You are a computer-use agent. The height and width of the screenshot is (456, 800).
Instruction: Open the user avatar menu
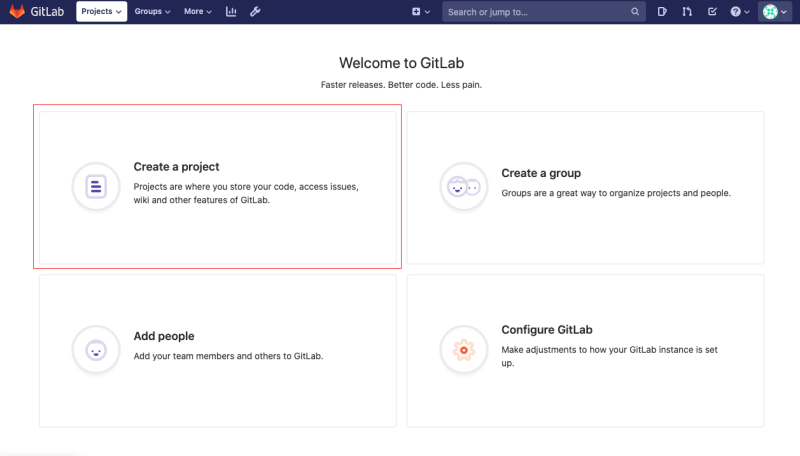(x=775, y=12)
